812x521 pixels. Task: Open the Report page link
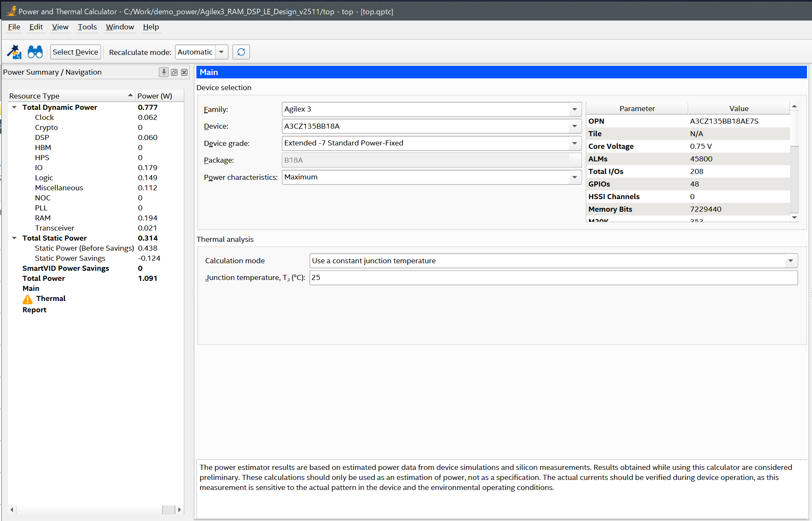[x=34, y=310]
